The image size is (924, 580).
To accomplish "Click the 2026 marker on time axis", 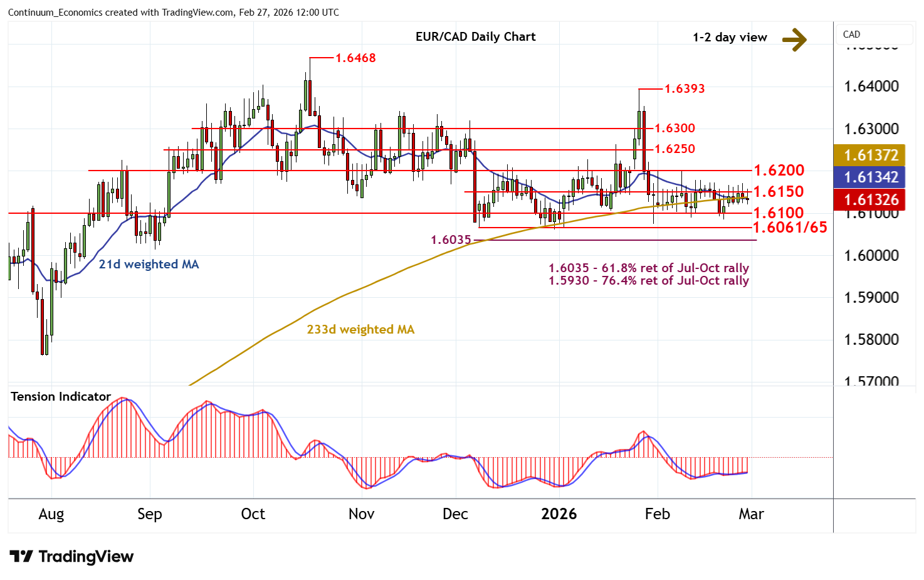I will (559, 514).
